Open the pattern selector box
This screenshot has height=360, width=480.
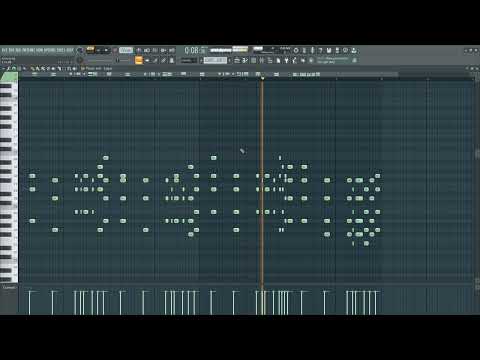point(215,60)
